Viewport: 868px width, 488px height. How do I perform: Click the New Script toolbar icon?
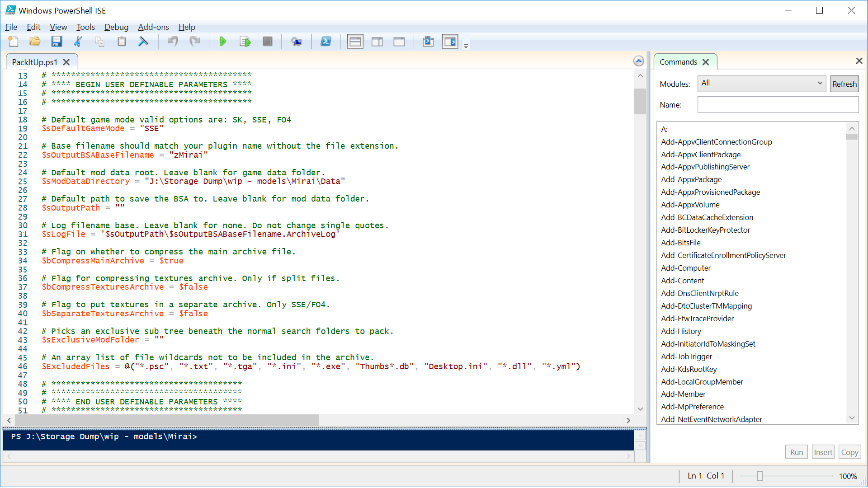pyautogui.click(x=13, y=42)
